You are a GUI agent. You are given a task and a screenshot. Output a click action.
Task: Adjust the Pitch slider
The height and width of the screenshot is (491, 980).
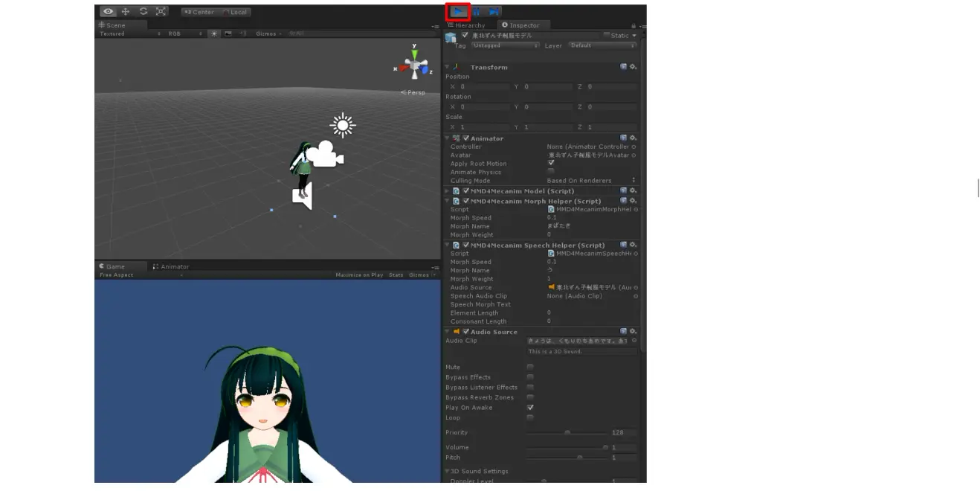[567, 458]
